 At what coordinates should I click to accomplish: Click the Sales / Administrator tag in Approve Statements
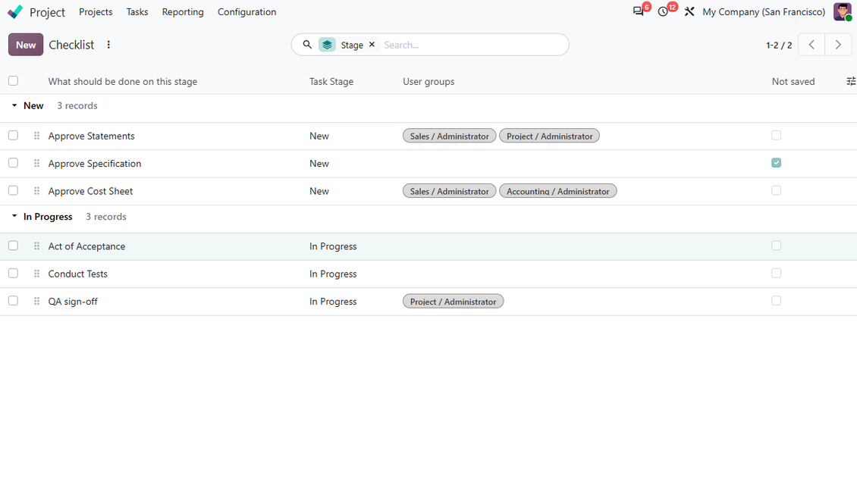point(449,136)
